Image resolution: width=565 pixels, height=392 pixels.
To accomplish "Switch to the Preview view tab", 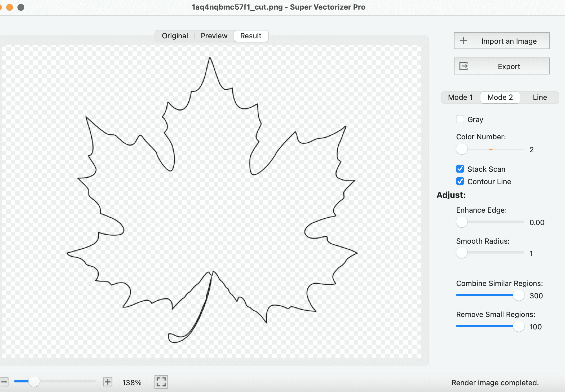I will pyautogui.click(x=214, y=36).
